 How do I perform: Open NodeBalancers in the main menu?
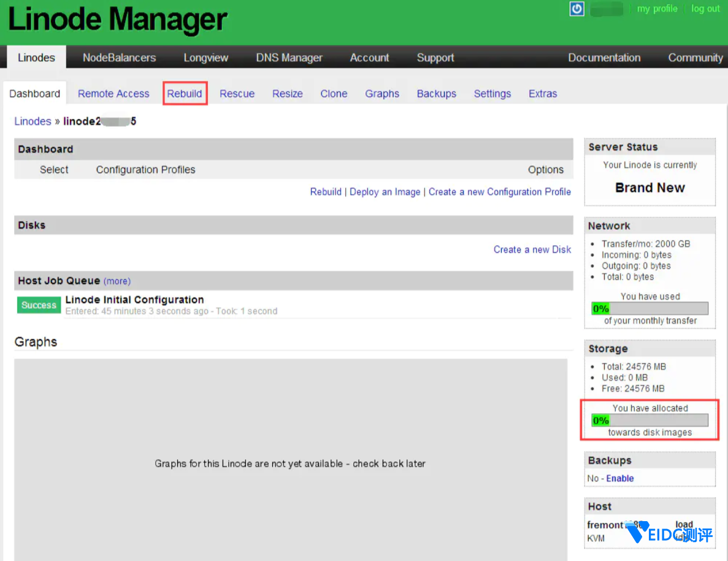(119, 58)
